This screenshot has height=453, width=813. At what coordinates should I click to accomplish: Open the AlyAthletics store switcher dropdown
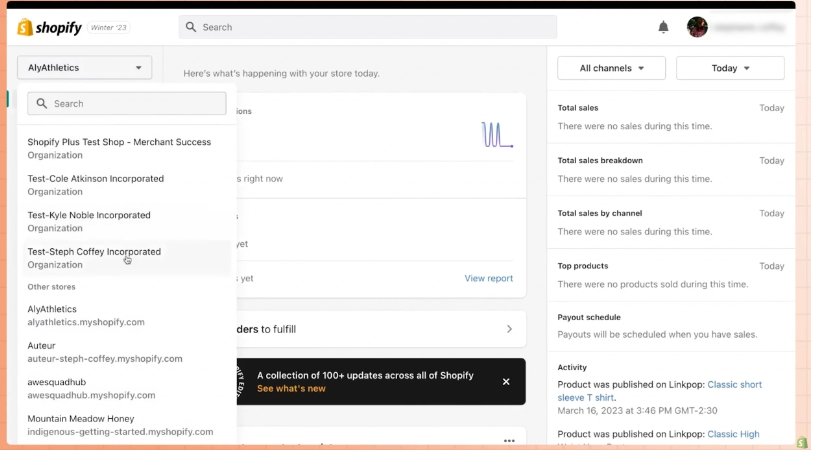(85, 68)
